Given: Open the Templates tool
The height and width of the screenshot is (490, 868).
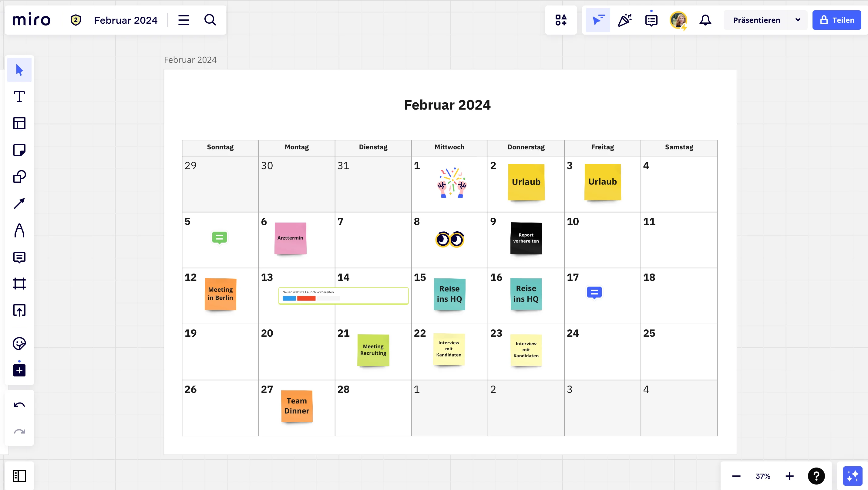Looking at the screenshot, I should (x=19, y=124).
